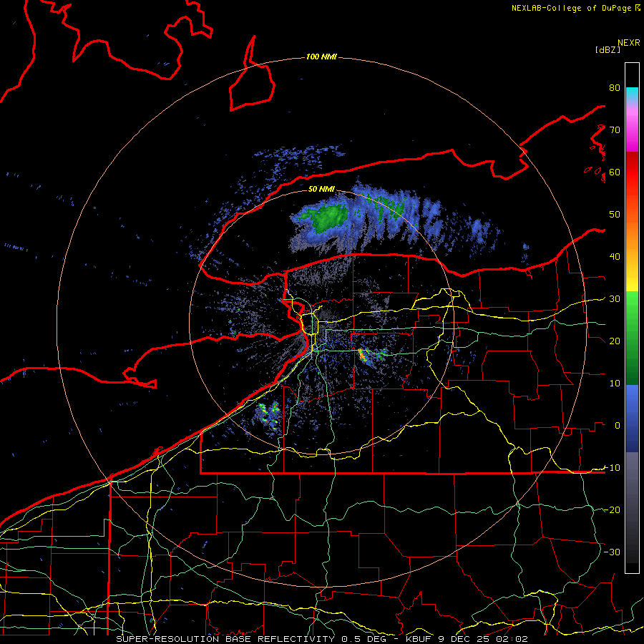Click the green segment of the color bar
Image resolution: width=644 pixels, height=644 pixels.
(632, 338)
